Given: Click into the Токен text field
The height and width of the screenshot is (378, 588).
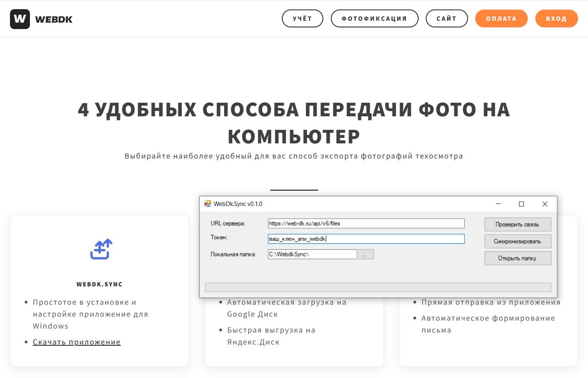Looking at the screenshot, I should click(x=366, y=239).
